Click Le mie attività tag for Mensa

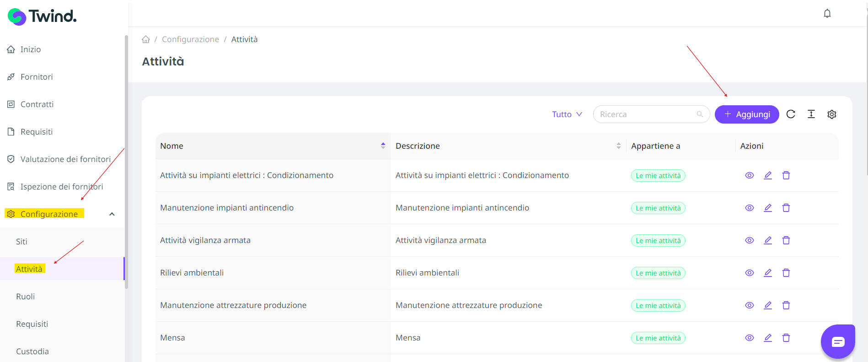[x=658, y=338]
